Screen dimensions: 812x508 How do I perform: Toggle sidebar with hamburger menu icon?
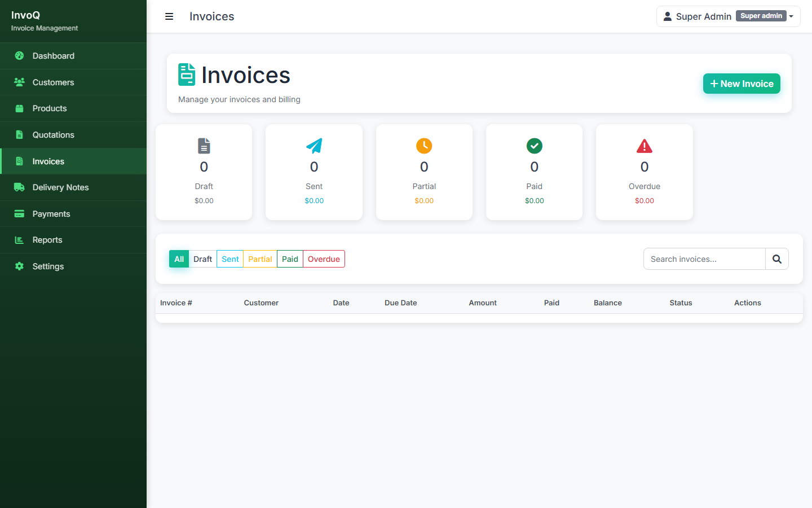[169, 16]
